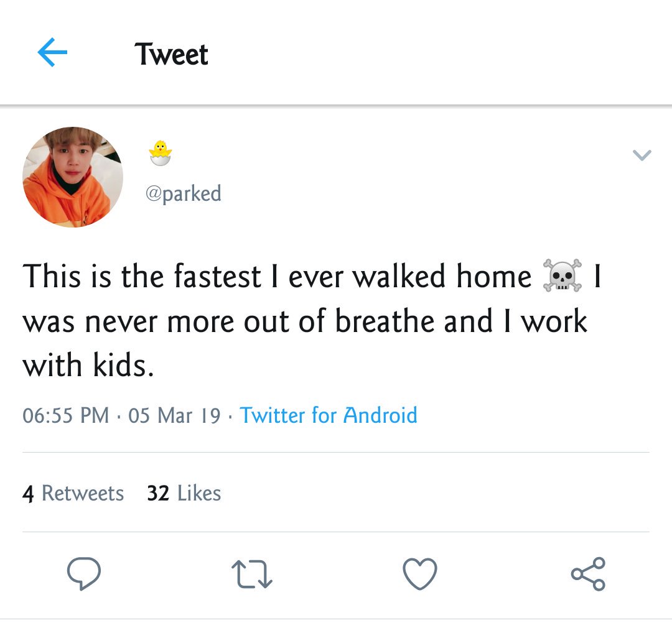Image resolution: width=672 pixels, height=623 pixels.
Task: Open the @parked profile handle
Action: pyautogui.click(x=184, y=193)
